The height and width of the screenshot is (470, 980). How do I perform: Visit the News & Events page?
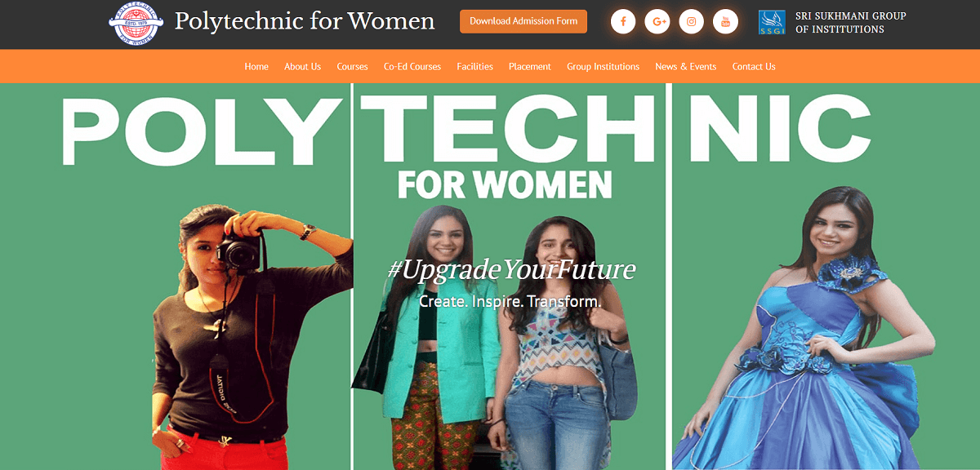tap(686, 67)
